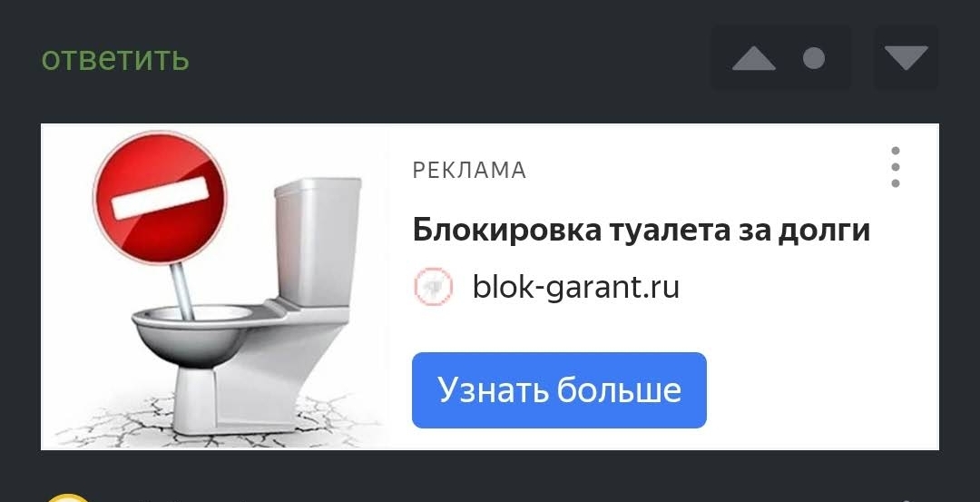Downvote the comment with the down triangle
This screenshot has width=980, height=502.
[906, 58]
